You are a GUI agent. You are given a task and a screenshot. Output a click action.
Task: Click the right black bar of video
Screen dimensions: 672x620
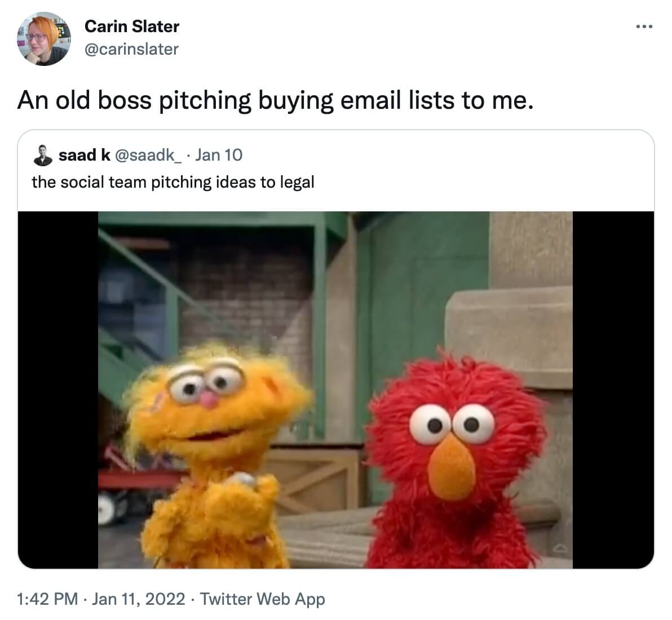613,390
